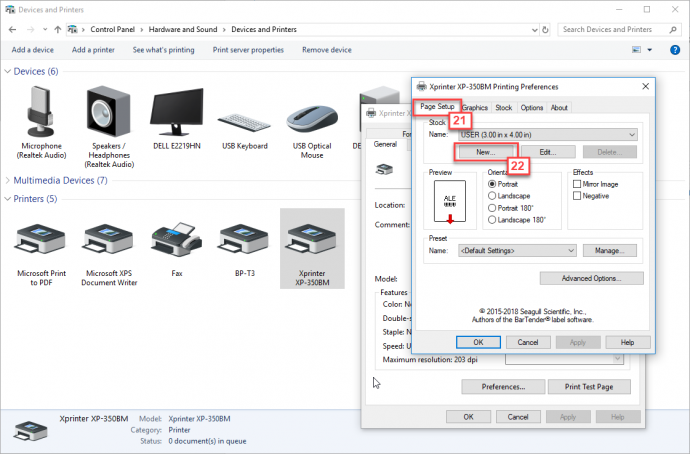Cancel the Printing Preferences dialog
The image size is (690, 454).
[x=528, y=342]
